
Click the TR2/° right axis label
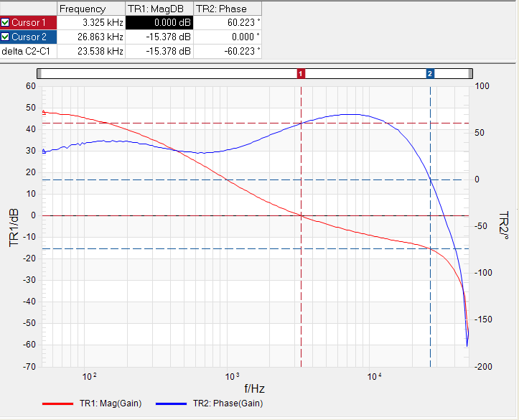(503, 225)
